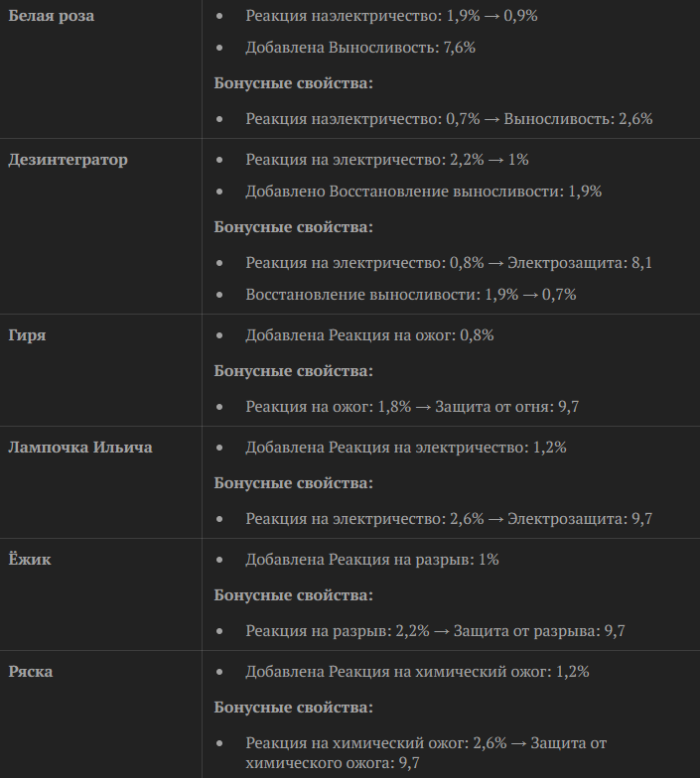Click the "Дезинтегратор" row title
This screenshot has width=700, height=778.
coord(68,160)
